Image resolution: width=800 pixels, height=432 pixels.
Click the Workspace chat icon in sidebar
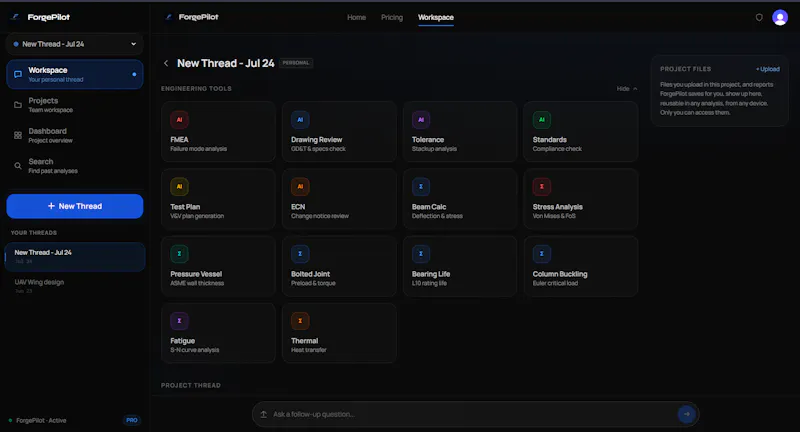click(18, 74)
